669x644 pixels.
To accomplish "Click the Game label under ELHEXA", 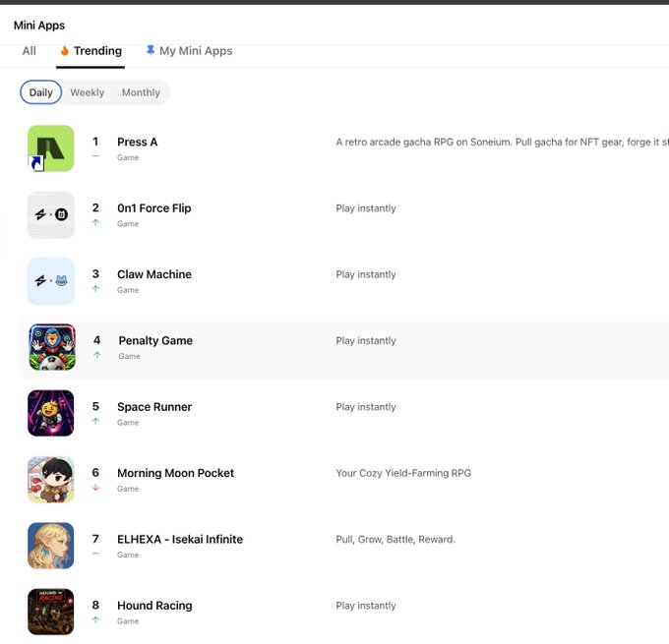I will tap(128, 555).
